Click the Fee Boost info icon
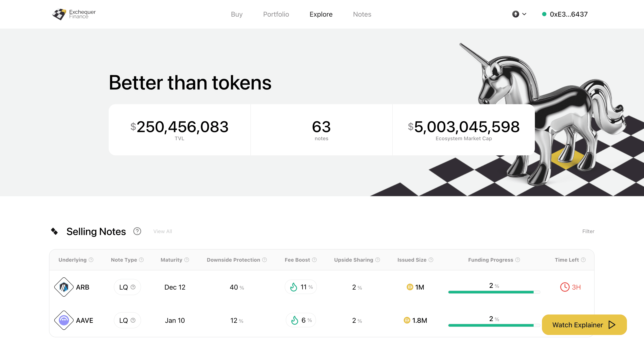The image size is (644, 352). 315,260
